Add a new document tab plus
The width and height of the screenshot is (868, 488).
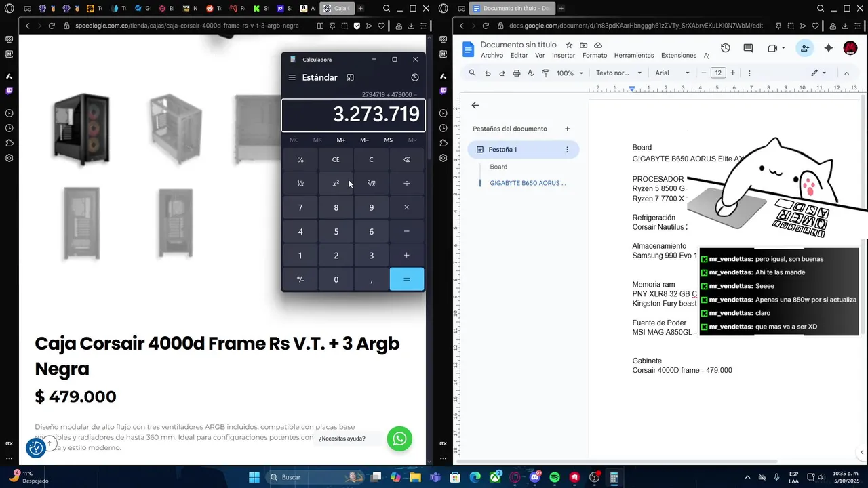567,129
